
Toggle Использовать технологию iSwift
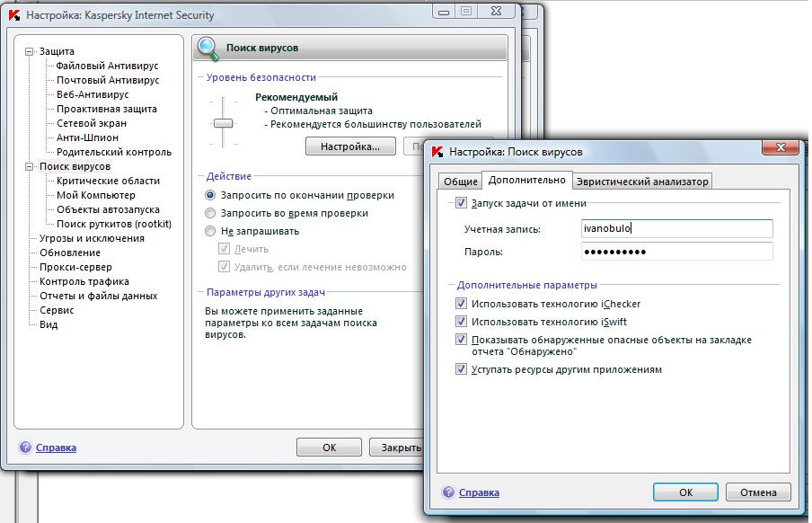(x=461, y=322)
